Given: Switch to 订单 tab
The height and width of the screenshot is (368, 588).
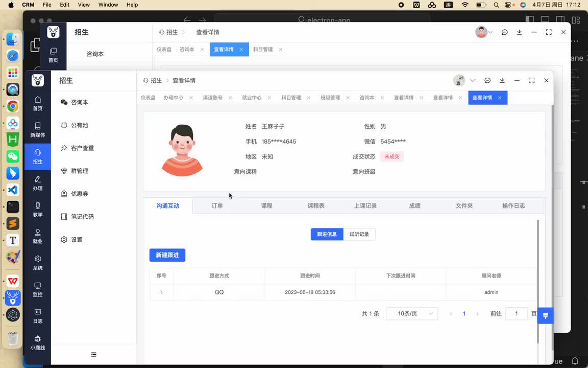Looking at the screenshot, I should [217, 206].
